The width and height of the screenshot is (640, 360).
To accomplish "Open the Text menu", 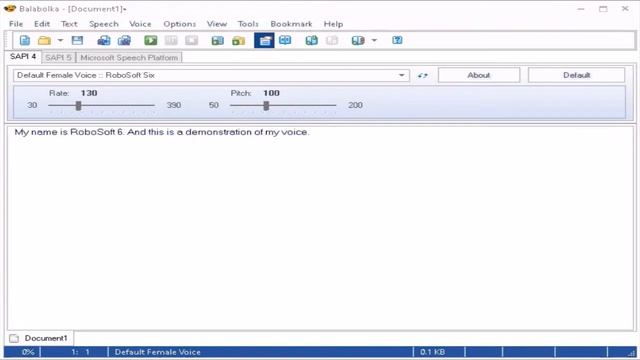I will tap(69, 24).
